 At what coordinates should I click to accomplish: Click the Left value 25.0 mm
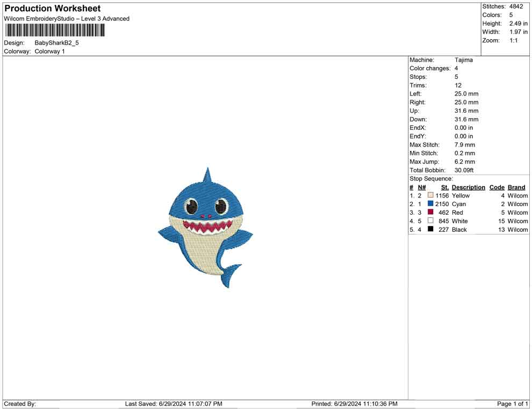coord(466,94)
